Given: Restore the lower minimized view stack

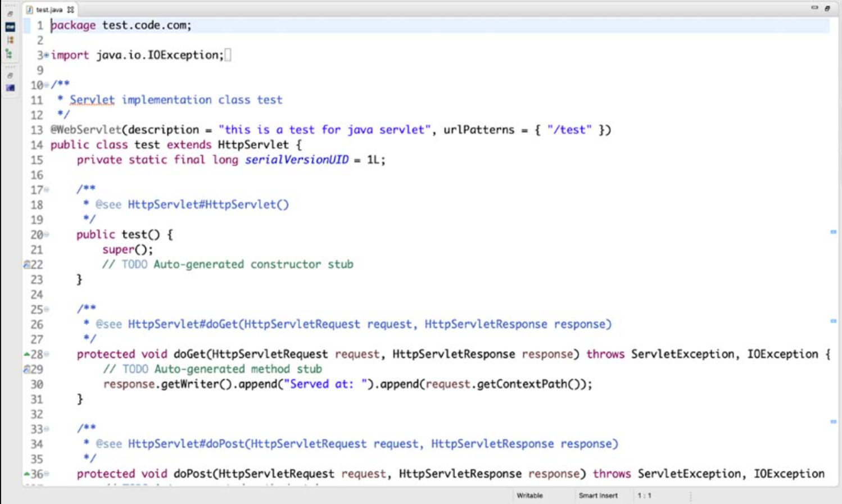Looking at the screenshot, I should pyautogui.click(x=10, y=75).
